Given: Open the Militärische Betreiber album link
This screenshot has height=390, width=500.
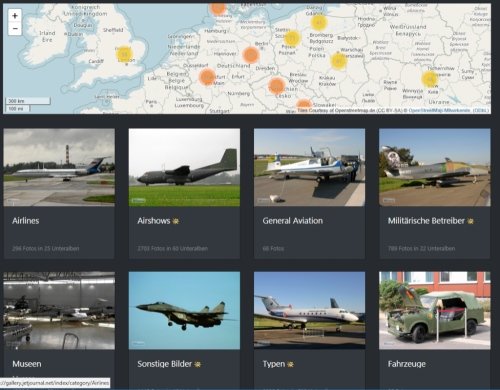Looking at the screenshot, I should point(426,221).
